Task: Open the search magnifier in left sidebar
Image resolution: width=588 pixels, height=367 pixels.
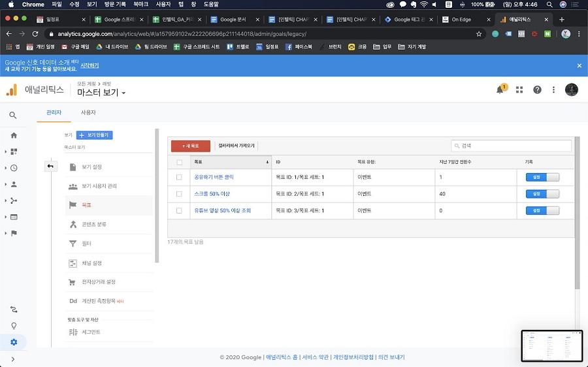Action: coord(13,115)
